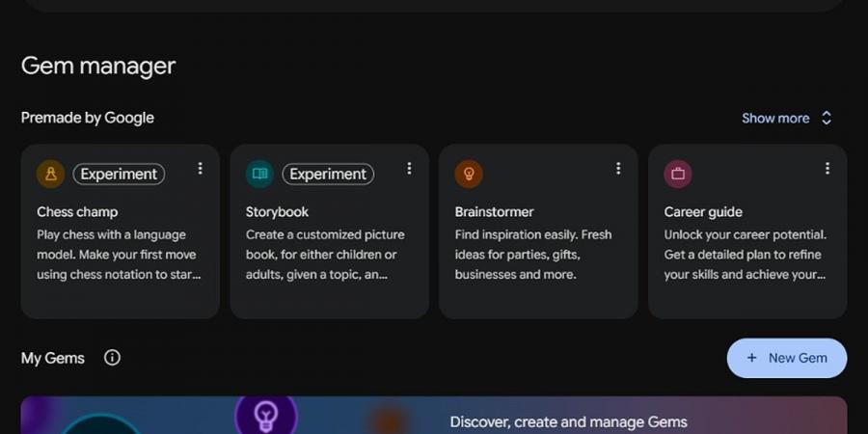This screenshot has width=868, height=434.
Task: Select the Brainstormer description text
Action: coord(533,255)
